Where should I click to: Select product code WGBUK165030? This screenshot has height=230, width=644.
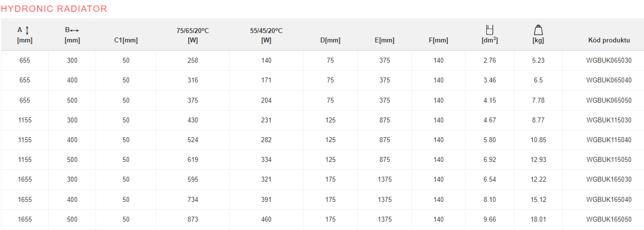(x=609, y=180)
